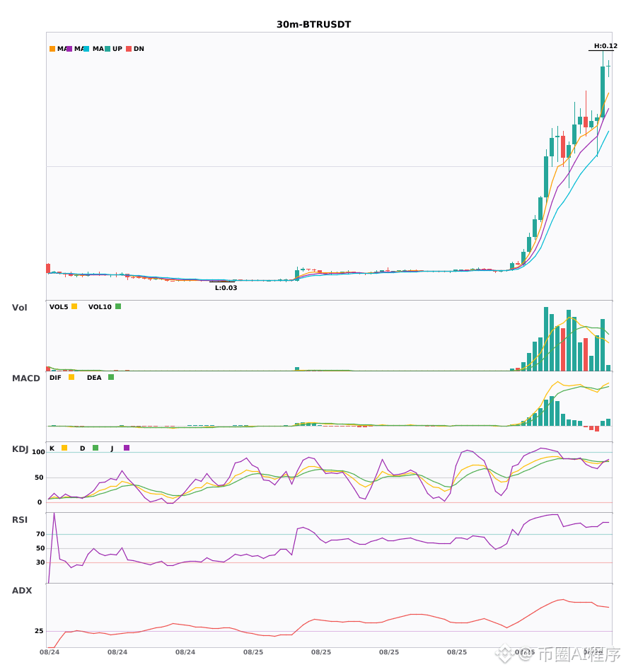Select the purple MA legend swatch
Screen dimensions: 626x672
click(69, 49)
